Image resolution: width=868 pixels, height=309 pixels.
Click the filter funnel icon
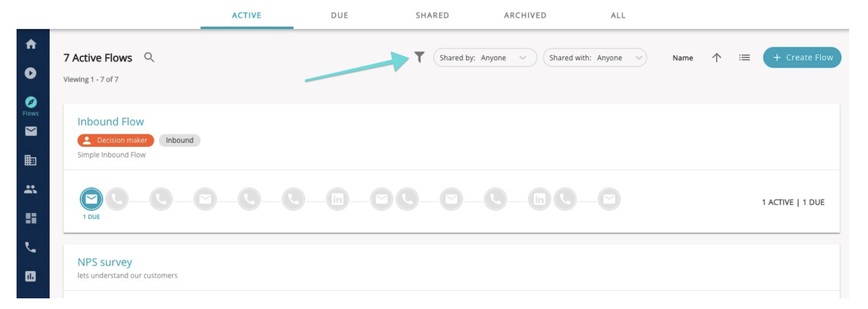pos(419,57)
